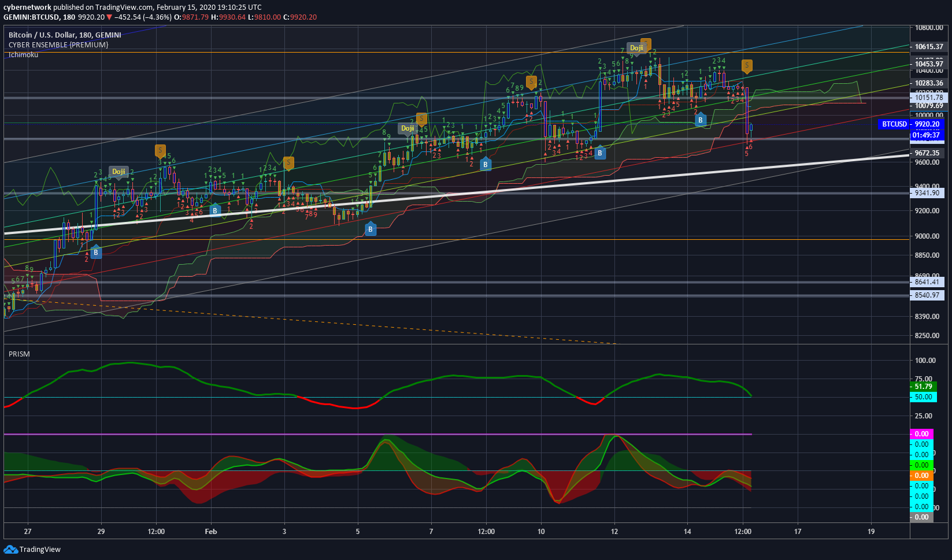The height and width of the screenshot is (560, 952).
Task: Click the 8540.97 price level label
Action: coord(927,295)
